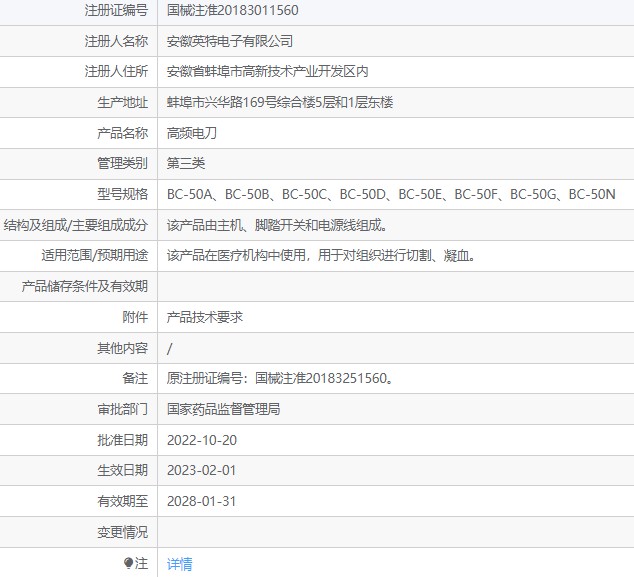Click the 产品储存条件及有效期 label
The height and width of the screenshot is (577, 634).
click(85, 287)
